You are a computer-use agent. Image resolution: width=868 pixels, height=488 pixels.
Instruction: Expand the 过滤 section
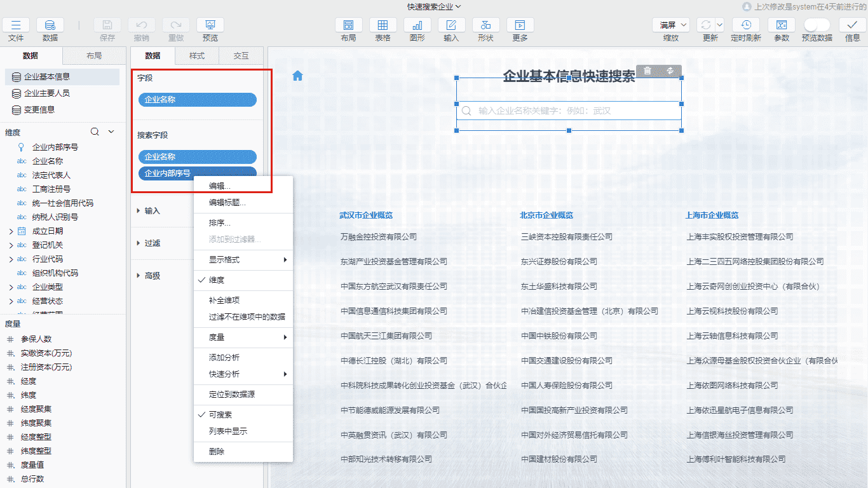point(153,243)
